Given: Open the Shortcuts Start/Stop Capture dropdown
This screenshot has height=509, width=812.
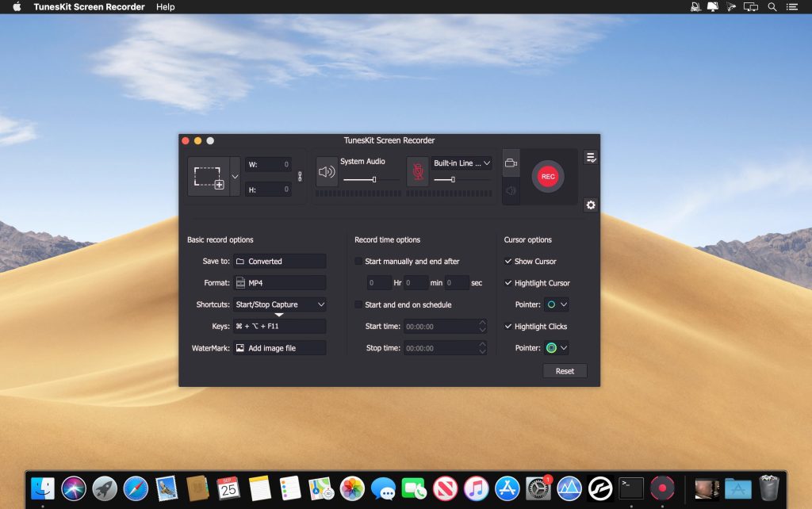Looking at the screenshot, I should pyautogui.click(x=279, y=304).
